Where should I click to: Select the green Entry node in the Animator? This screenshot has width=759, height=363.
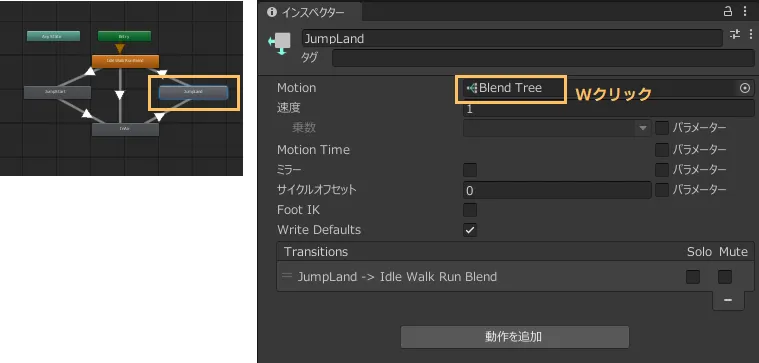(x=124, y=36)
